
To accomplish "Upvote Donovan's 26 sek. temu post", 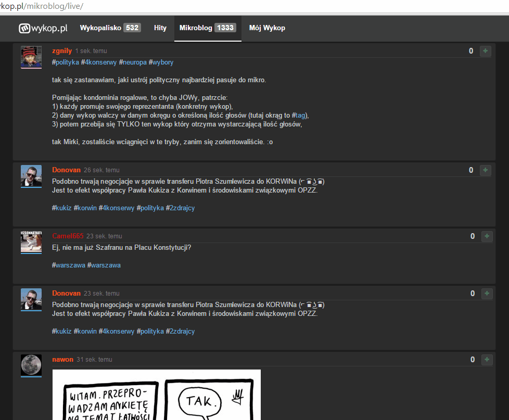I will pyautogui.click(x=485, y=170).
